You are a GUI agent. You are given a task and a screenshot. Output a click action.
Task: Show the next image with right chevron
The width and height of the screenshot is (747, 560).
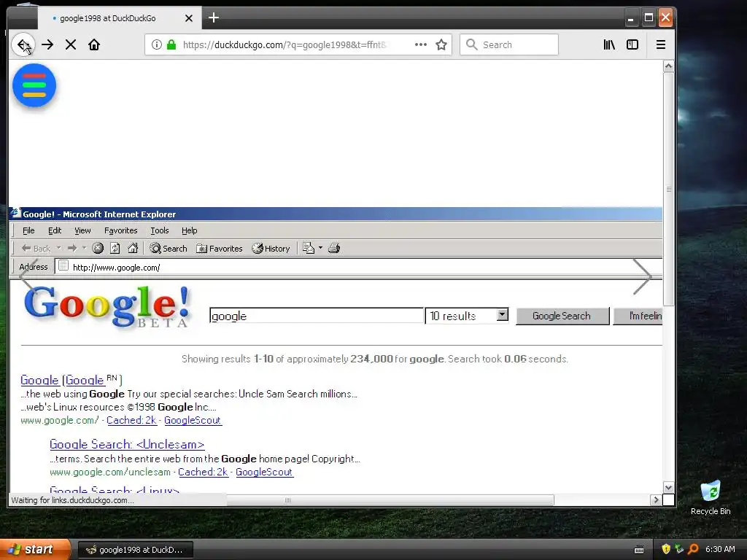point(642,276)
